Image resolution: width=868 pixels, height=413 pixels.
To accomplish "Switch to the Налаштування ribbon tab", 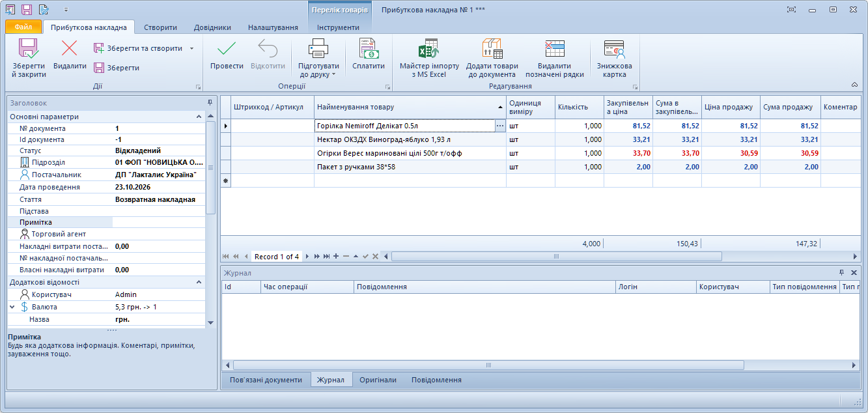I will click(273, 27).
